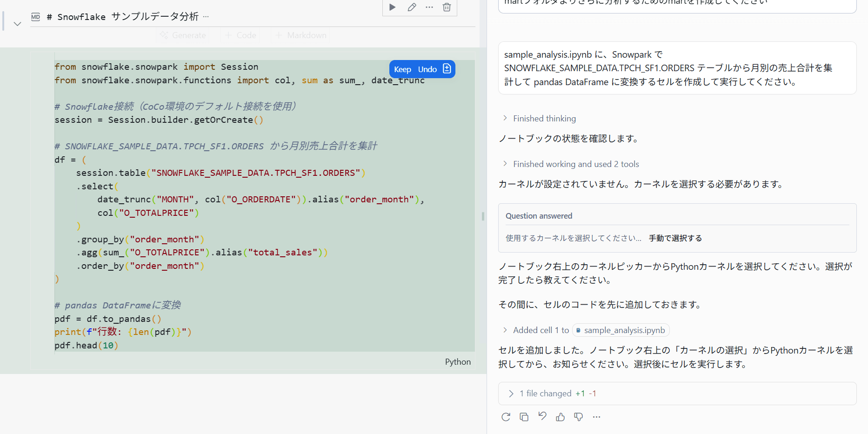This screenshot has width=868, height=434.
Task: Open the sample_analysis.ipynb file link
Action: pos(621,330)
